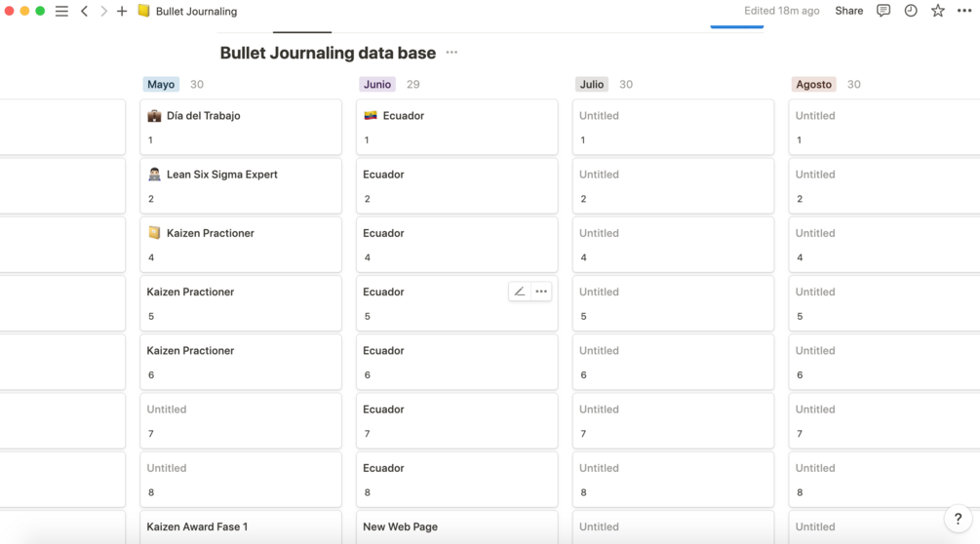
Task: Go forward with the right arrow
Action: point(103,12)
